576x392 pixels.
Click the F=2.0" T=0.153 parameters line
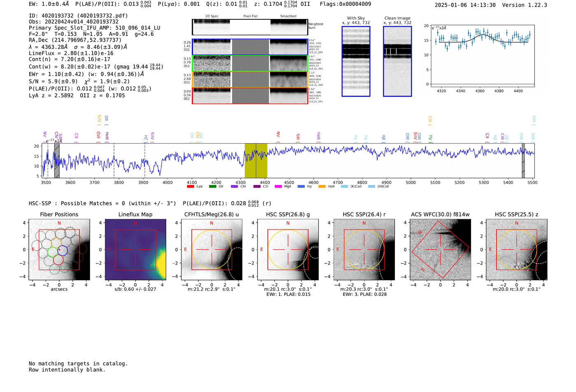click(x=91, y=34)
